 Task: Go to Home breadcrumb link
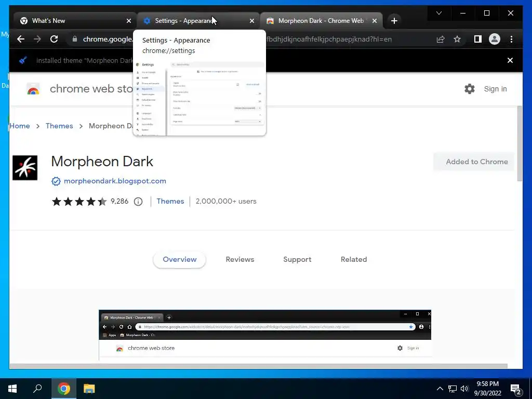coord(20,126)
